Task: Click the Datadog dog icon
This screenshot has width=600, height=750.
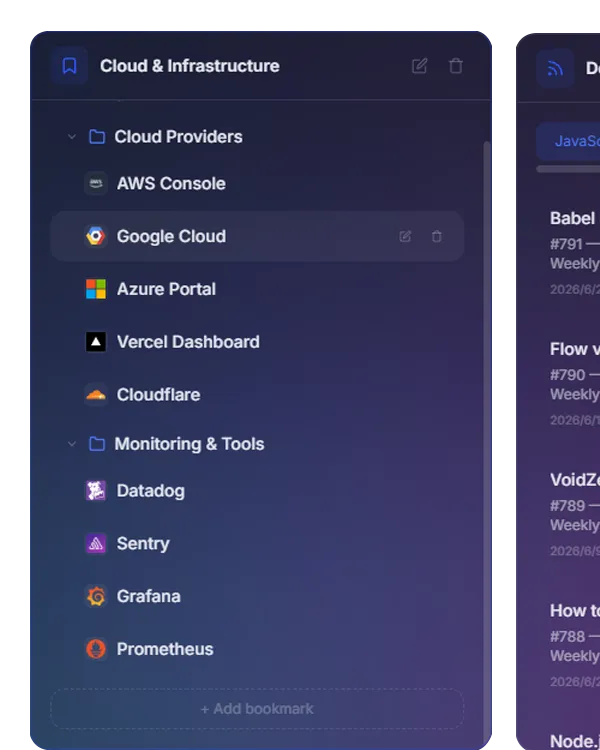Action: (x=96, y=491)
